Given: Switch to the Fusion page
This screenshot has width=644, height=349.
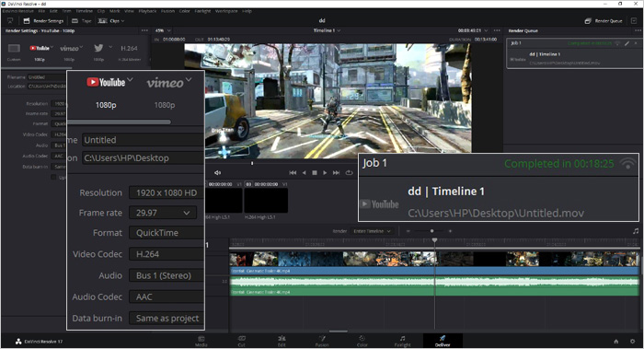Looking at the screenshot, I should (x=322, y=342).
